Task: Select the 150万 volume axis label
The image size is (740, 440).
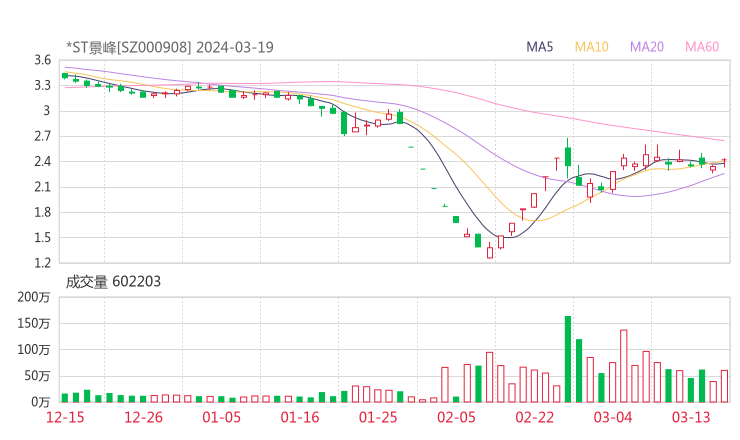Action: click(34, 324)
